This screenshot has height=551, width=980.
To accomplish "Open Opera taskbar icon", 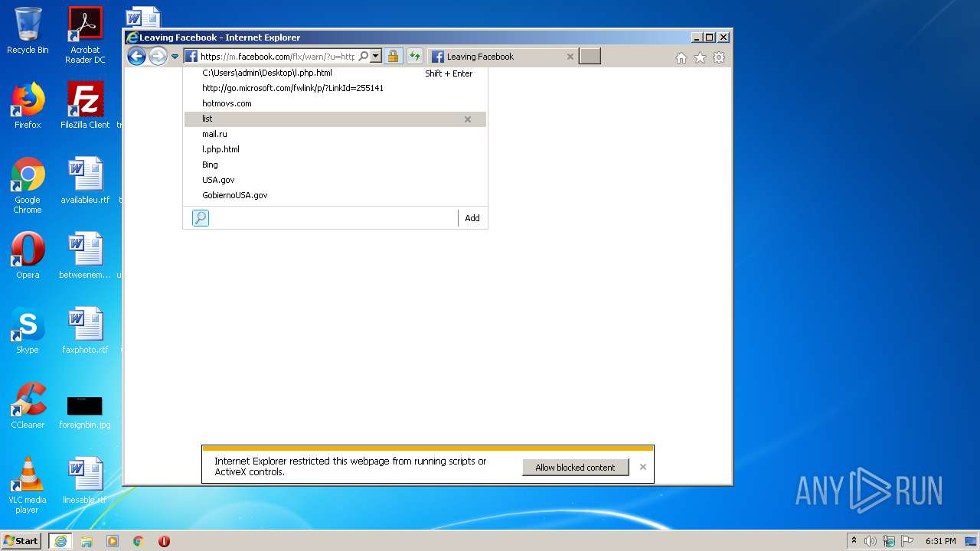I will [x=164, y=541].
